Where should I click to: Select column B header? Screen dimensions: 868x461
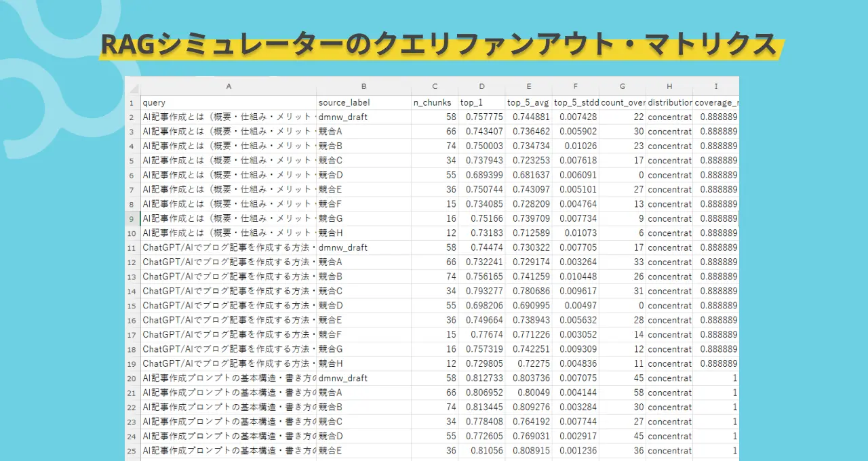(x=364, y=87)
